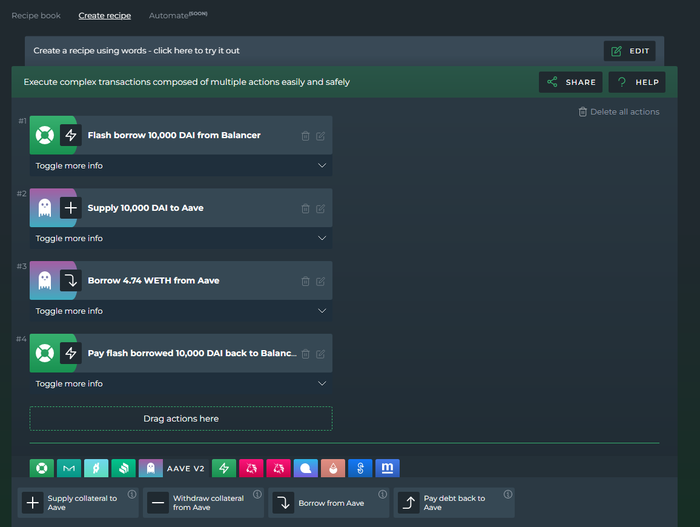This screenshot has width=700, height=527.
Task: Show info for Withdraw collateral from Aave
Action: click(x=258, y=494)
